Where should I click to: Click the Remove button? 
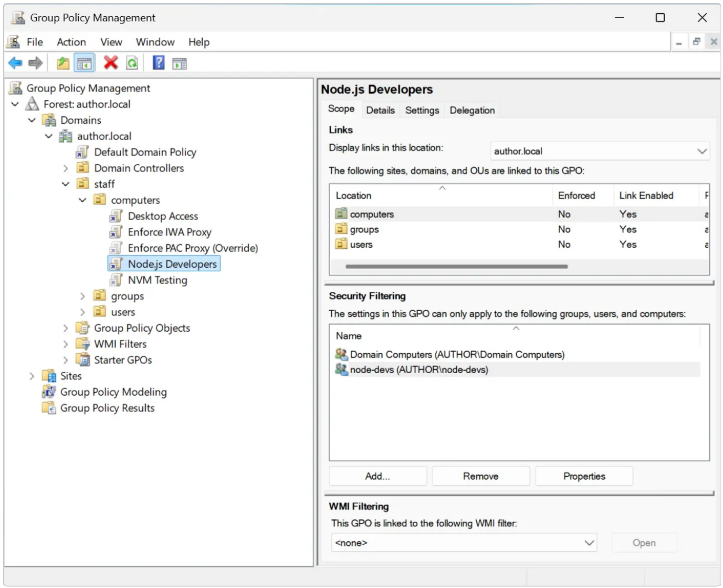pos(480,476)
